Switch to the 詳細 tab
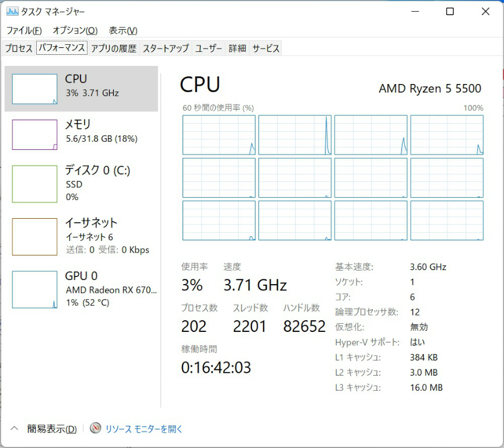504x448 pixels. coord(237,48)
